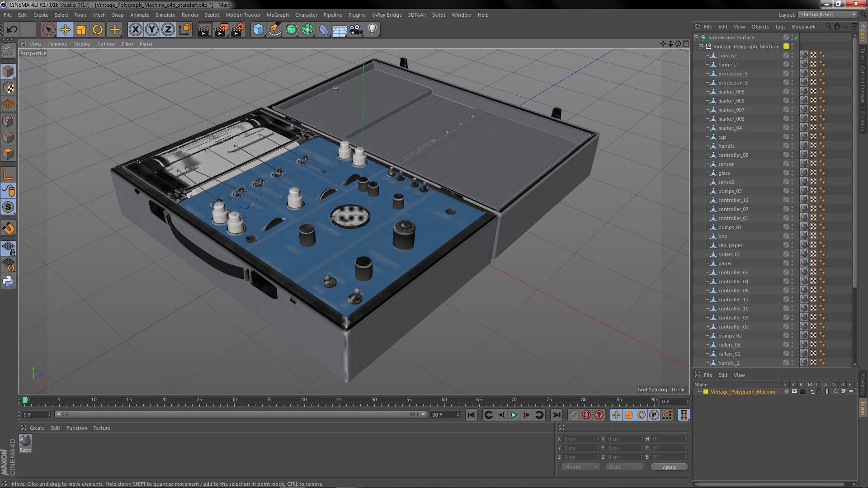Add a Floor environment object
Screen dimensions: 868x488
tap(340, 30)
